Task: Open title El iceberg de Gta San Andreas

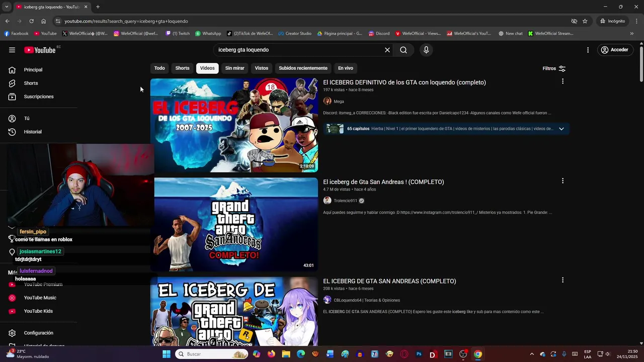Action: pos(383,182)
